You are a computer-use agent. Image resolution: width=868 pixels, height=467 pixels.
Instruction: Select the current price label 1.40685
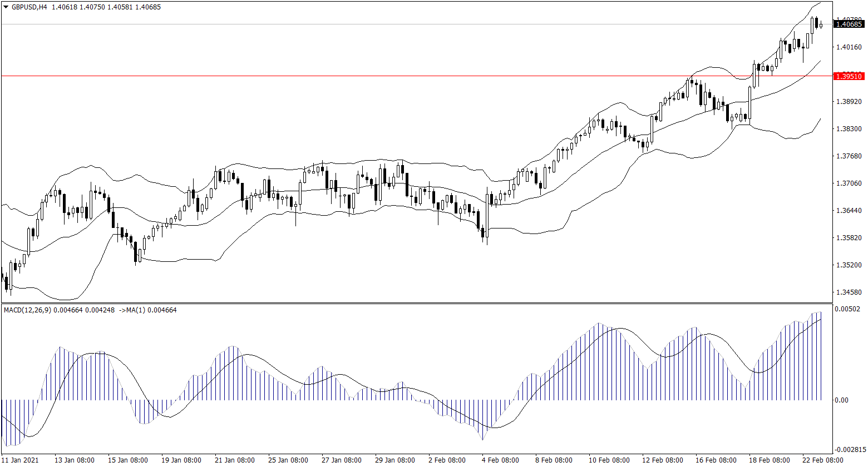pos(849,24)
